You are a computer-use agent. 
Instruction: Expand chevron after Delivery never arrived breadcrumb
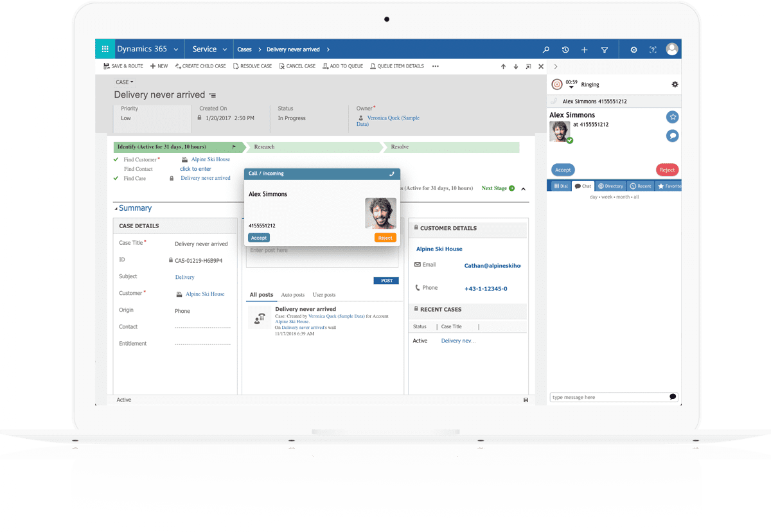click(328, 49)
